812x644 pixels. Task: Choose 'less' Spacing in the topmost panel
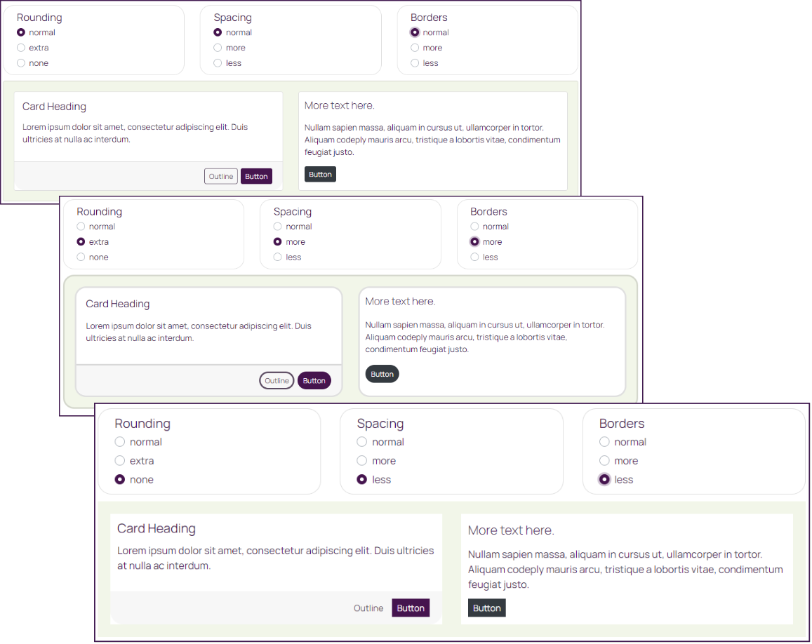click(218, 63)
